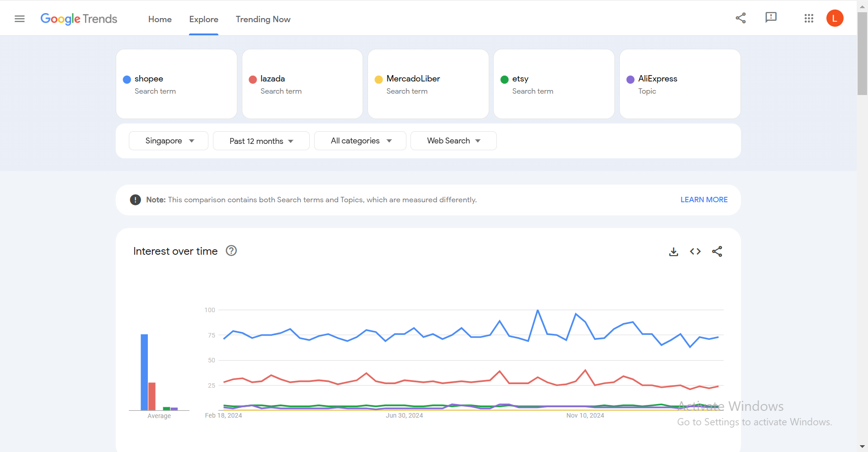Expand the All categories dropdown

point(360,141)
